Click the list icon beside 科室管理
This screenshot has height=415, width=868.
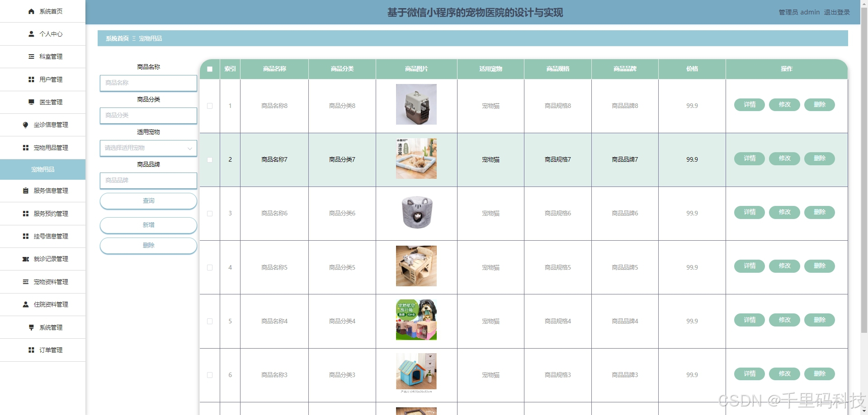[x=31, y=56]
